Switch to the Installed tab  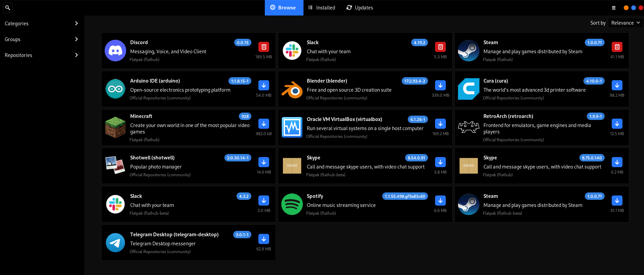[x=322, y=8]
